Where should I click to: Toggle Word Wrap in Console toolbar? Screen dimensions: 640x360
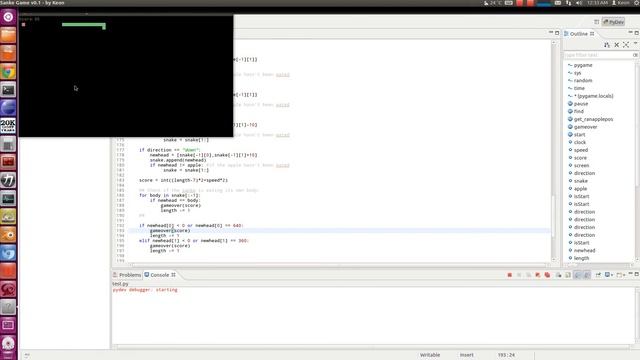[x=578, y=275]
